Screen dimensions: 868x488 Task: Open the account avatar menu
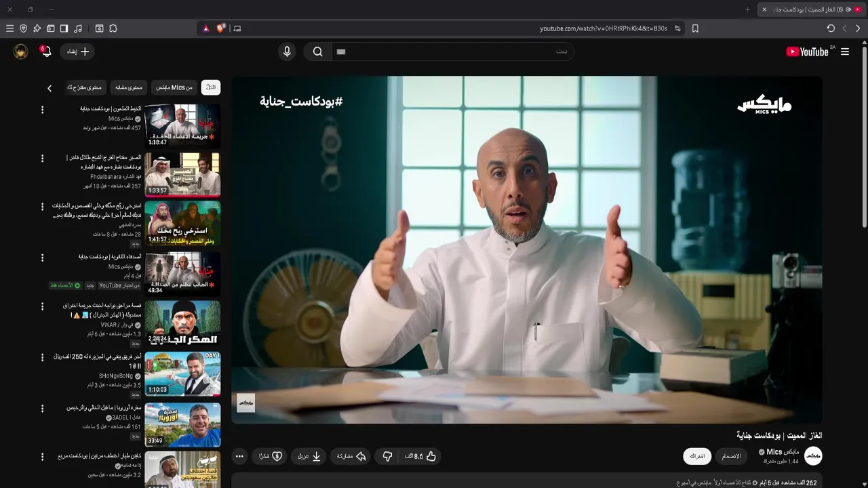tap(21, 52)
